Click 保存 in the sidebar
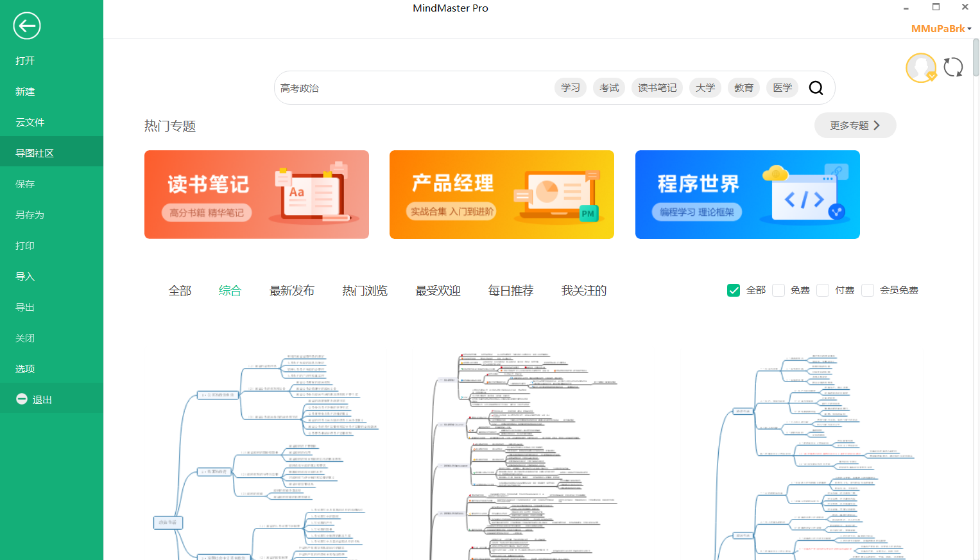Image resolution: width=980 pixels, height=560 pixels. (51, 184)
